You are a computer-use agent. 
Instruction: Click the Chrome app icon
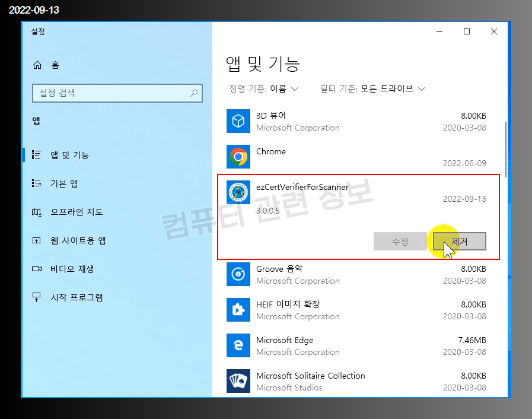(x=238, y=157)
